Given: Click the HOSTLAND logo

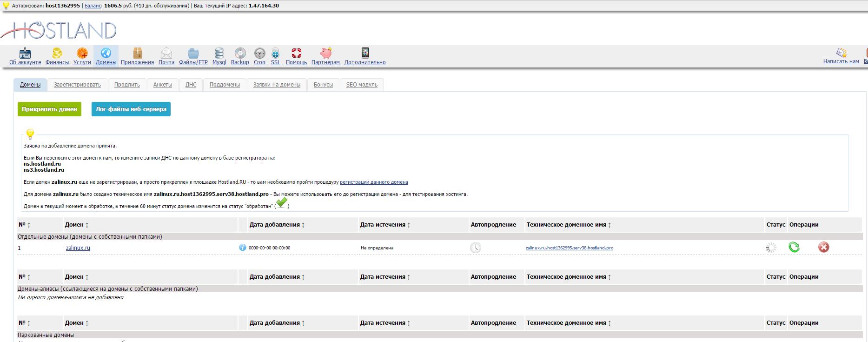Looking at the screenshot, I should [59, 31].
